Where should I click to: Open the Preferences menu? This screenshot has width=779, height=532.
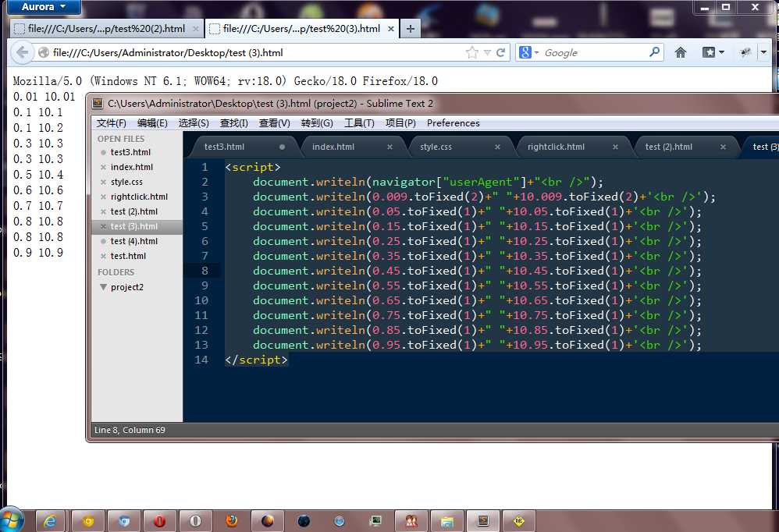tap(453, 123)
